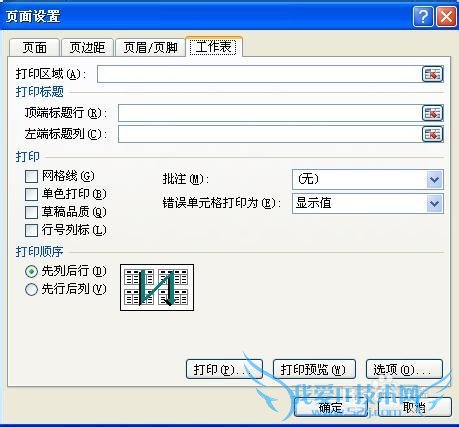
Task: Click into the 打印区域 input field
Action: coord(259,74)
